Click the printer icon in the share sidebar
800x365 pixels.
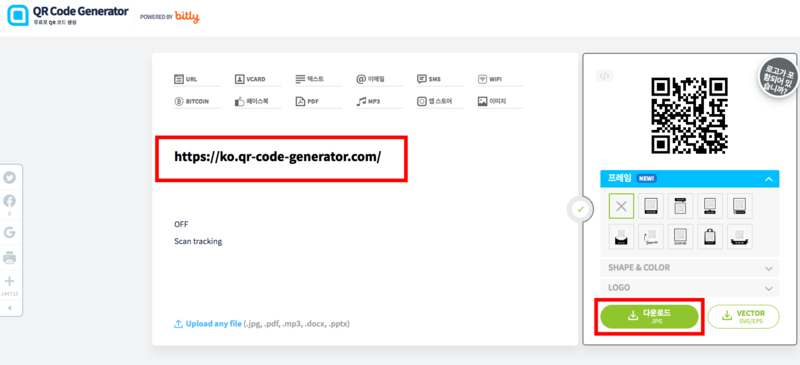tap(9, 258)
